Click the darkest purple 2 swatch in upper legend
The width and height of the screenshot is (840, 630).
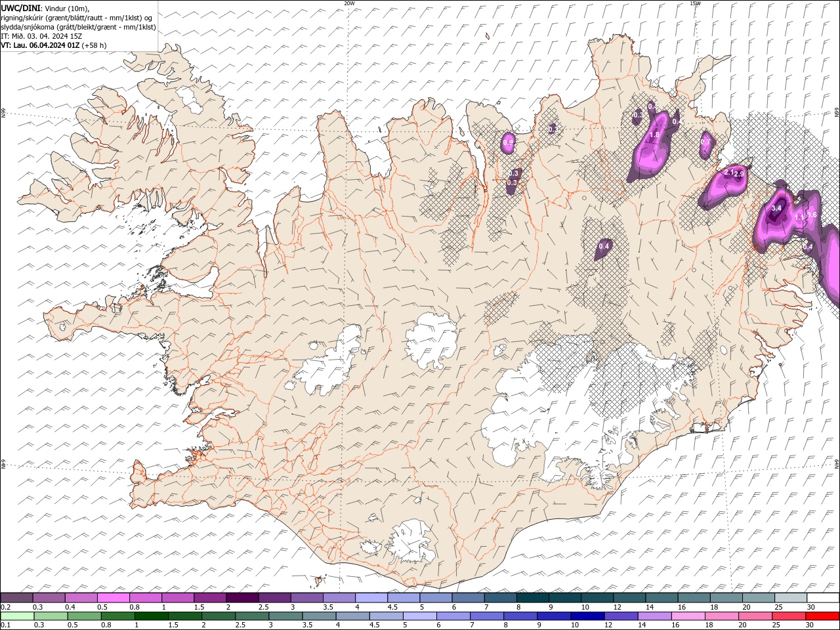(241, 598)
